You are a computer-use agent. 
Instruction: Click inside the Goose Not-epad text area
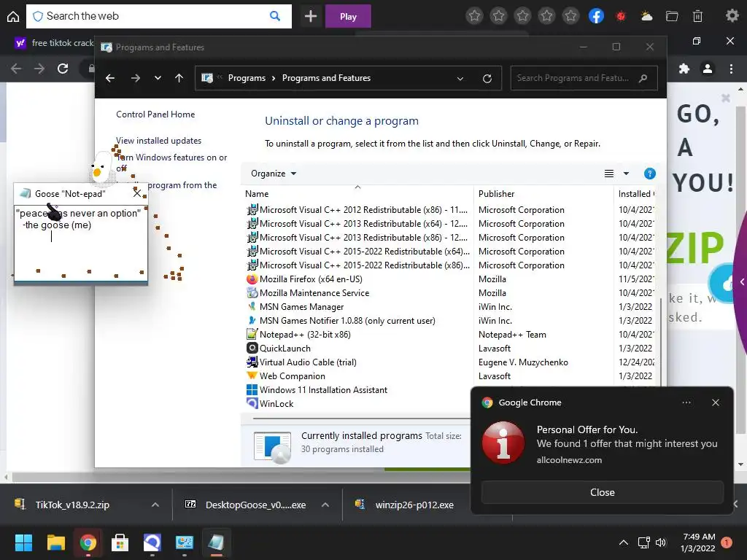80,243
